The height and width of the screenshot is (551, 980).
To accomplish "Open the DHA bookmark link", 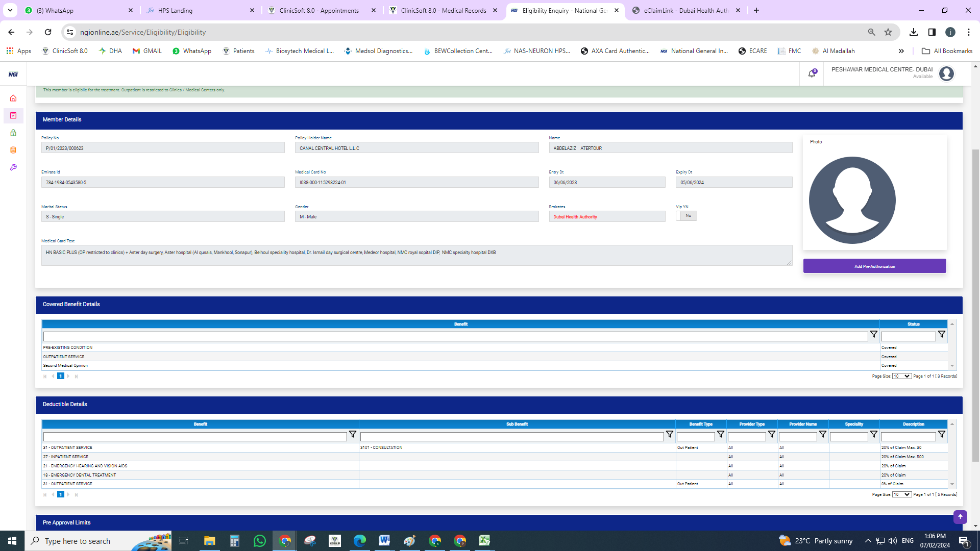I will tap(111, 51).
